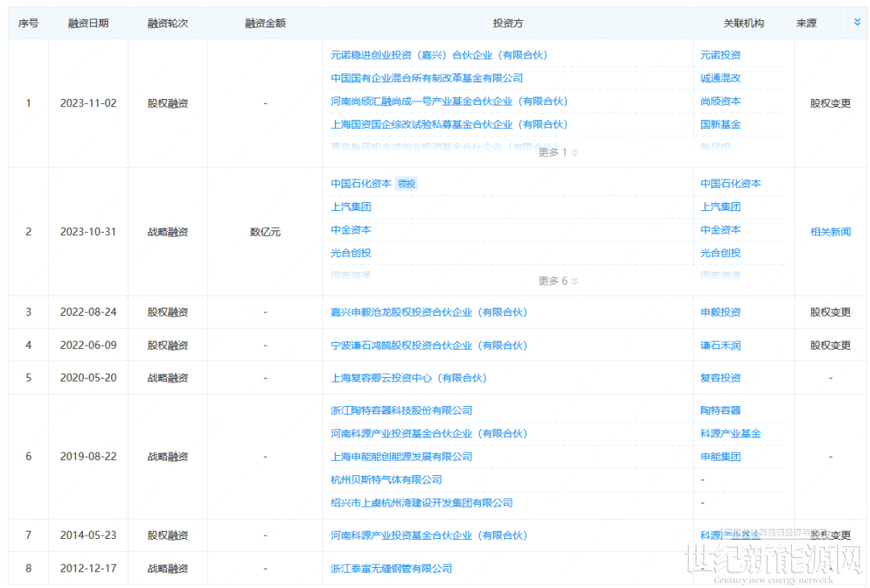Viewport: 870px width, 588px height.
Task: Open 杭州贝斯特气体有限公司 investor link
Action: 386,480
